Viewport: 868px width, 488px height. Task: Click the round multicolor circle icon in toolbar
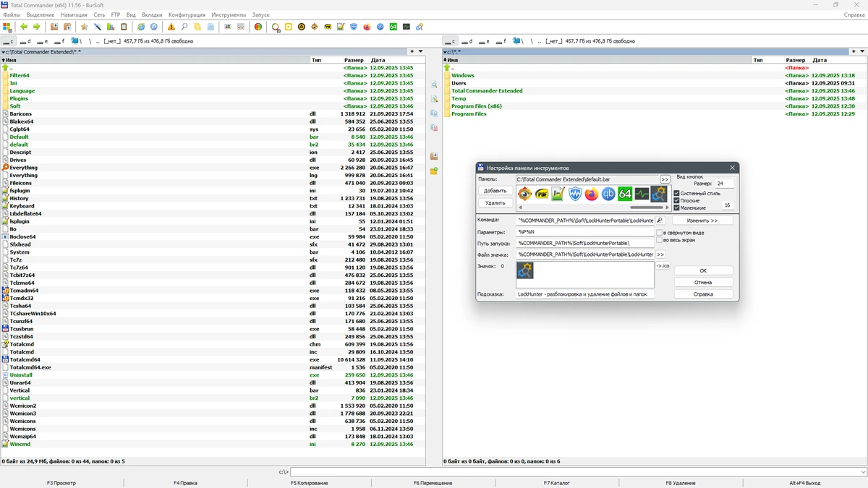[258, 27]
